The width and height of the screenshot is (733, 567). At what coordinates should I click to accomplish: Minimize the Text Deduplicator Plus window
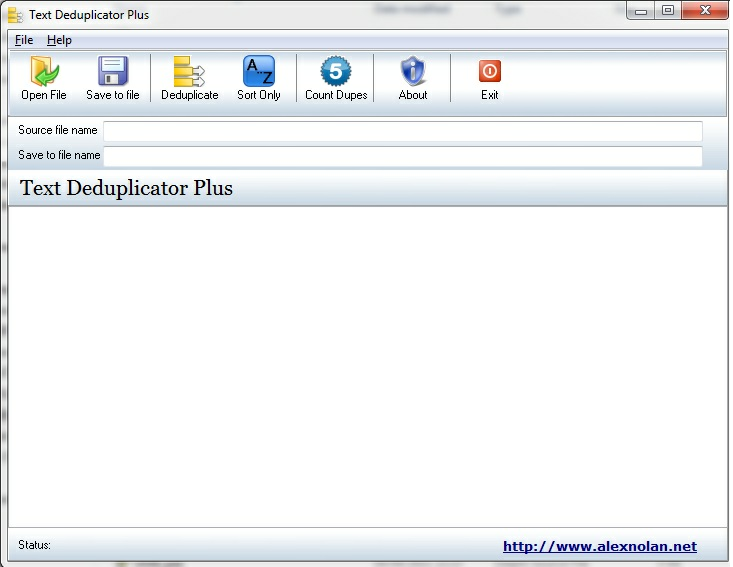click(x=641, y=11)
